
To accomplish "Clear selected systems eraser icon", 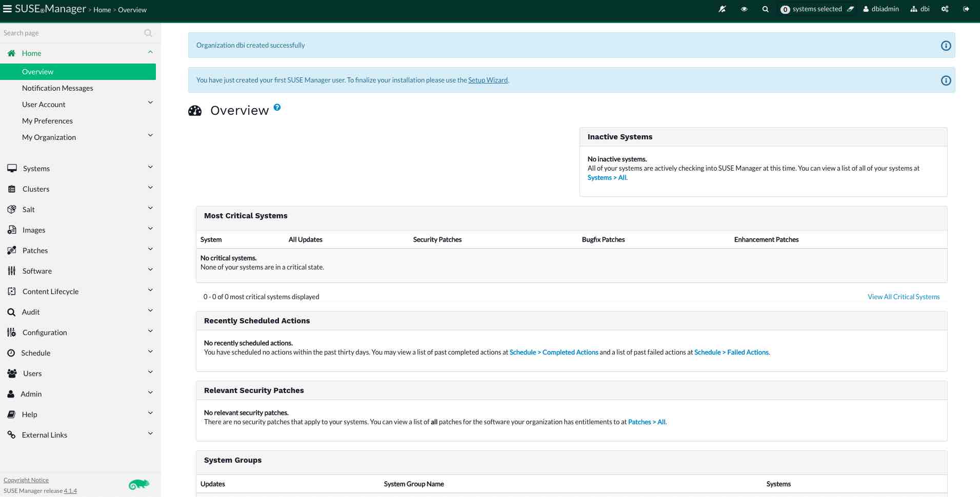I will [850, 9].
